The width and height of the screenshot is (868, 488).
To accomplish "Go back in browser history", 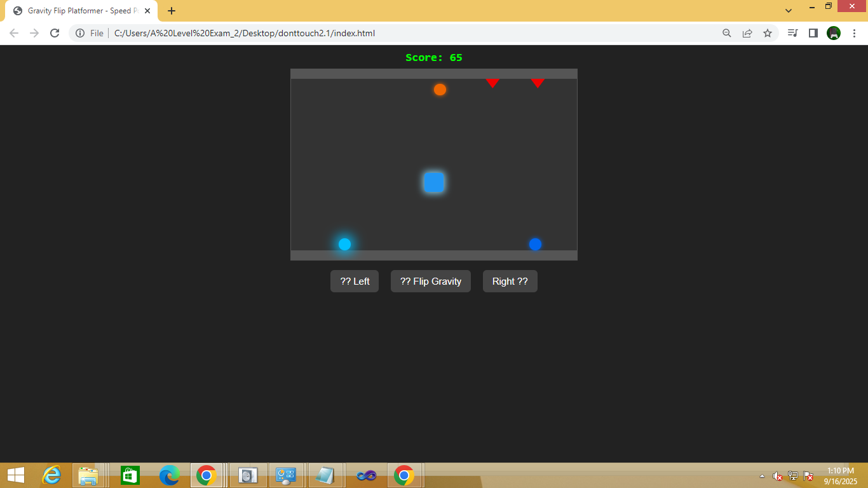I will pos(14,33).
